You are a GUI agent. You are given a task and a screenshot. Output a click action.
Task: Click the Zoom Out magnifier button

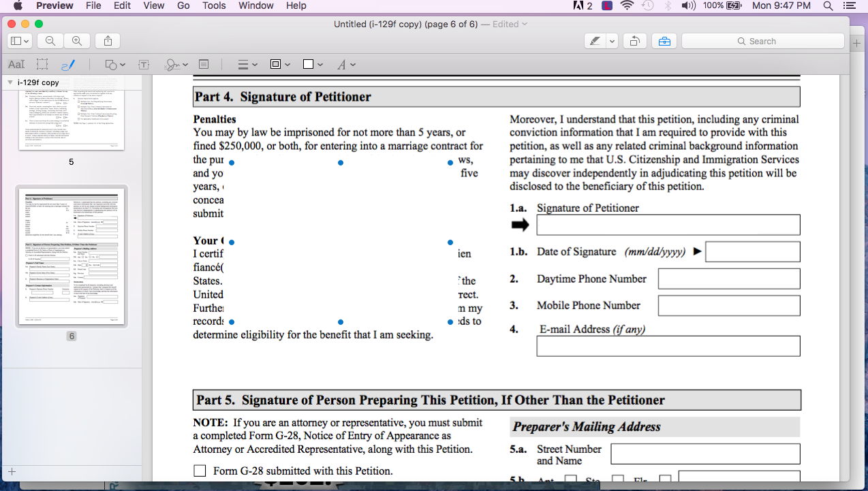click(50, 41)
